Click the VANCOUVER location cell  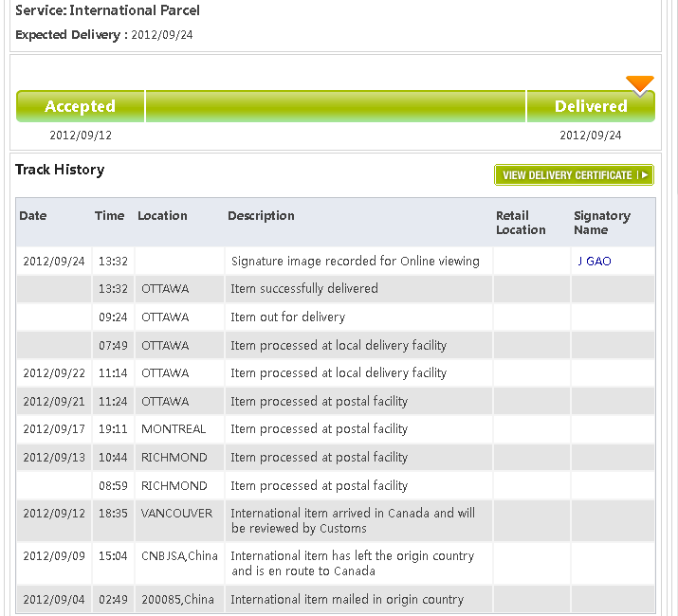coord(177,514)
